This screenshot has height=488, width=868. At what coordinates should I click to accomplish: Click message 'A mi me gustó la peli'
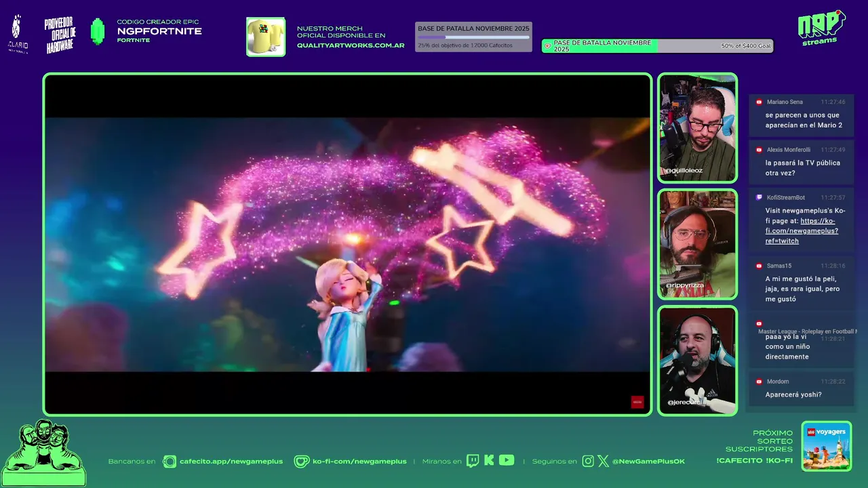tap(802, 289)
